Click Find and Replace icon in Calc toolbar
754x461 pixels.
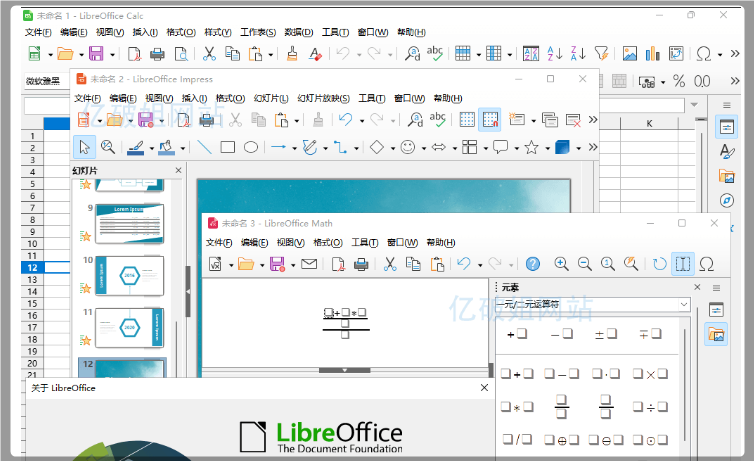pos(412,53)
